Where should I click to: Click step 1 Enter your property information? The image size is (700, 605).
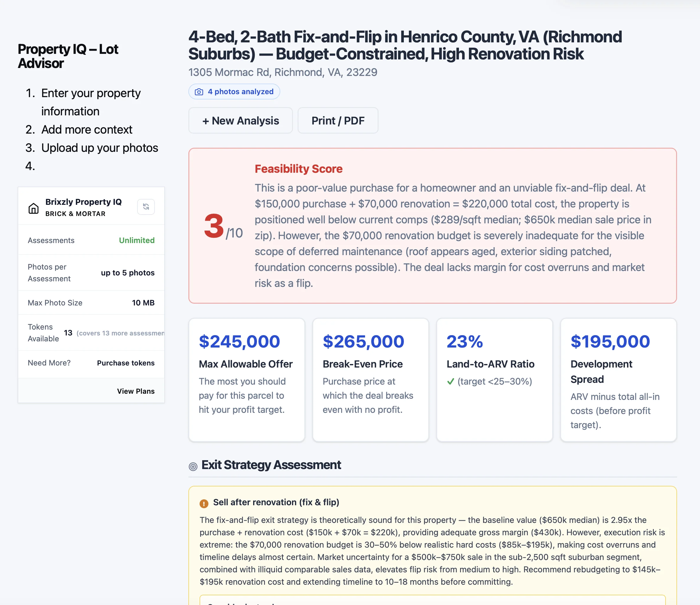coord(91,102)
